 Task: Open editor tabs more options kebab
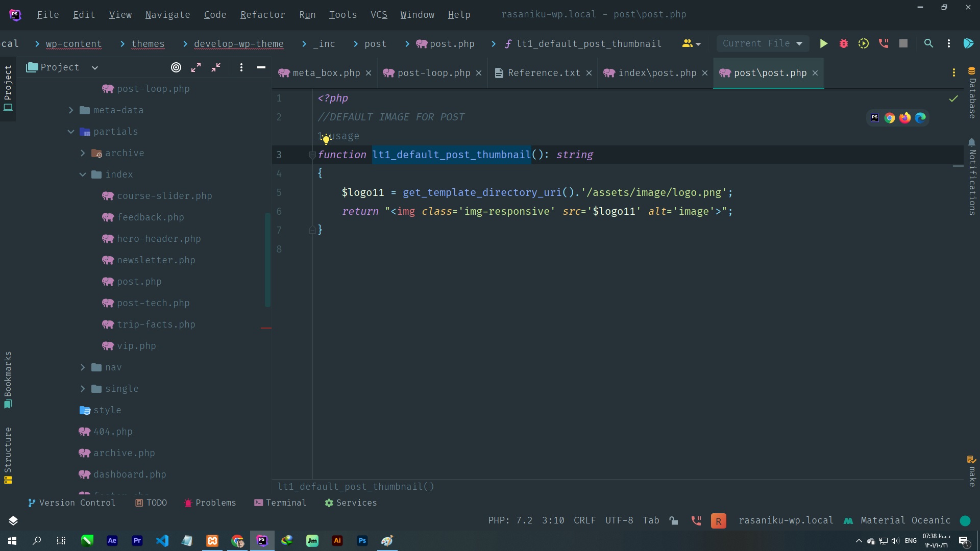[954, 73]
